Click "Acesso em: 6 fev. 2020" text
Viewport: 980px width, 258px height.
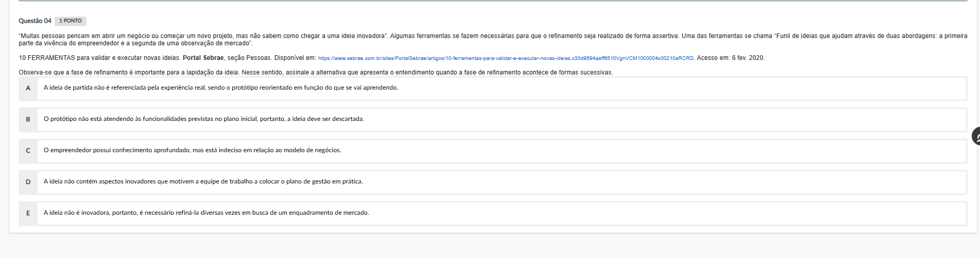click(731, 58)
